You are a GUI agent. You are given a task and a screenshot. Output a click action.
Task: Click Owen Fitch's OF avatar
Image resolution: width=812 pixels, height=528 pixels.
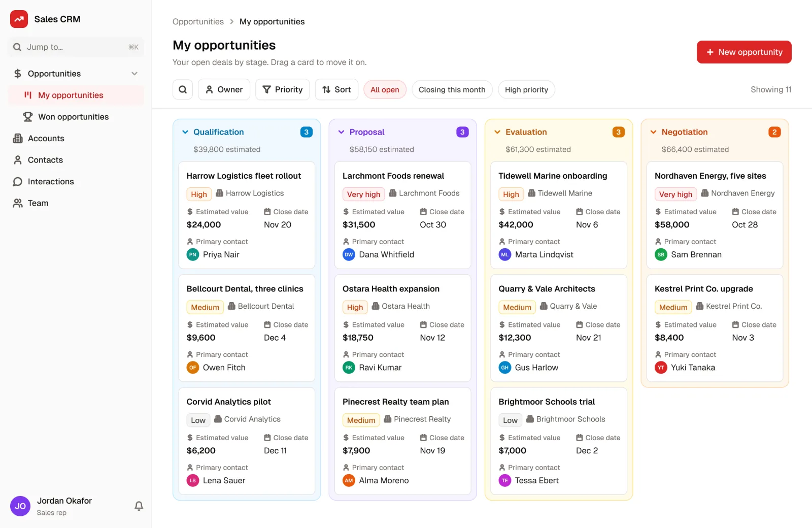[193, 368]
